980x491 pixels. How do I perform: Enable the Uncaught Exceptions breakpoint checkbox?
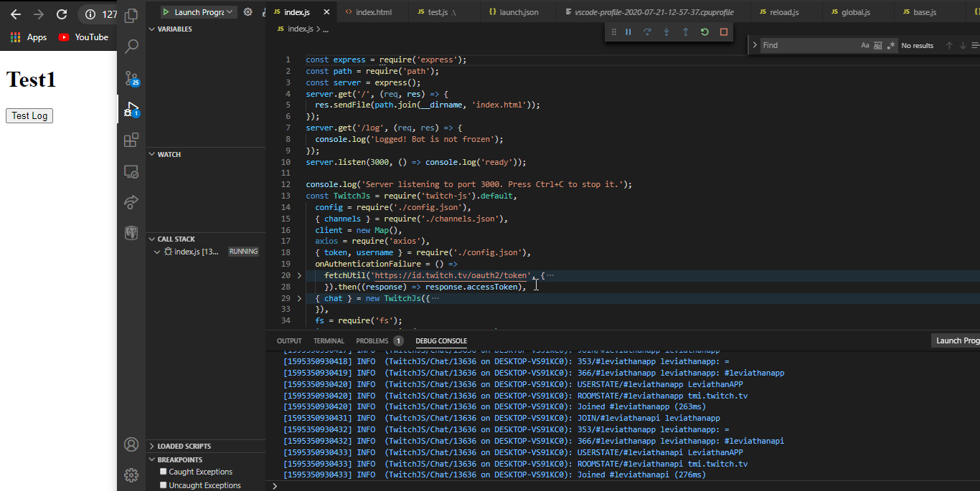[164, 485]
